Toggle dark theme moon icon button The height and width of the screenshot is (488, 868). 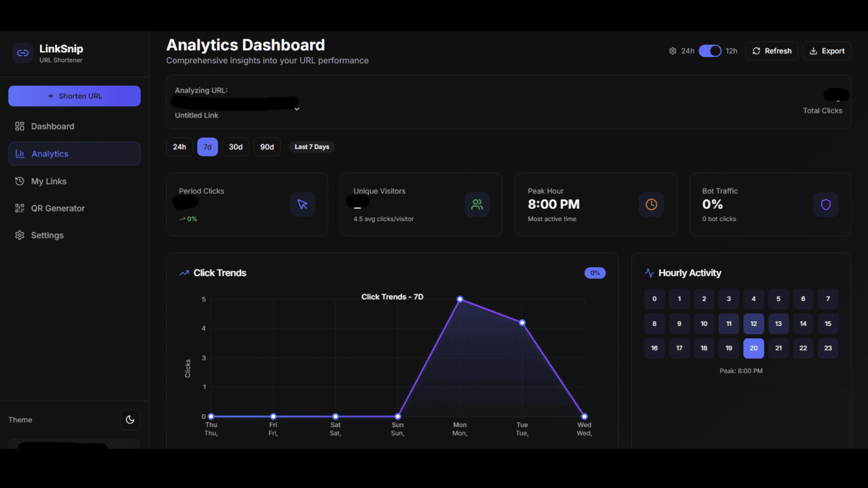130,420
